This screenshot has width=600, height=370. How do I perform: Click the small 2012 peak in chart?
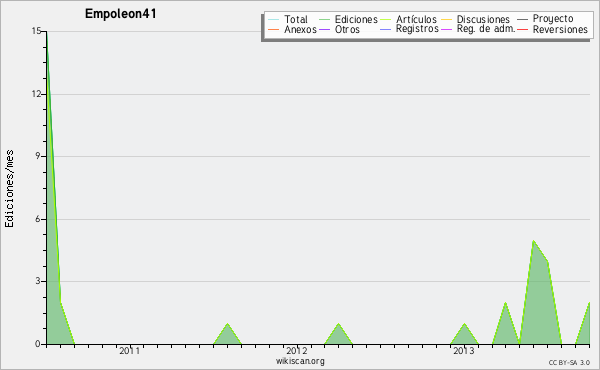[x=339, y=335]
